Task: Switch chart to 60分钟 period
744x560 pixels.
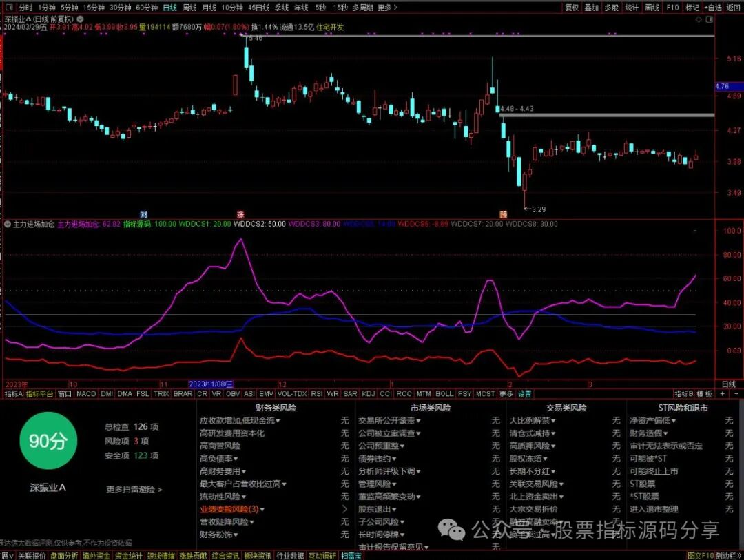Action: (147, 8)
